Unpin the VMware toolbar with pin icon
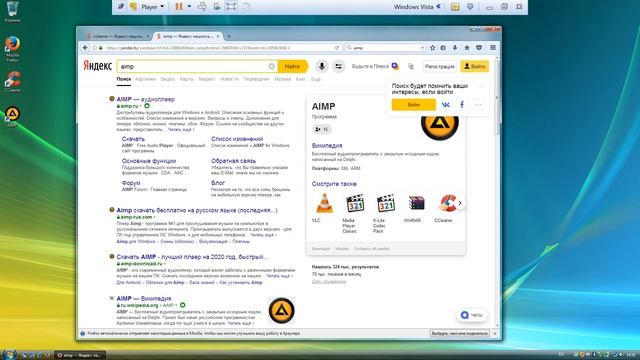This screenshot has width=640, height=360. click(121, 7)
